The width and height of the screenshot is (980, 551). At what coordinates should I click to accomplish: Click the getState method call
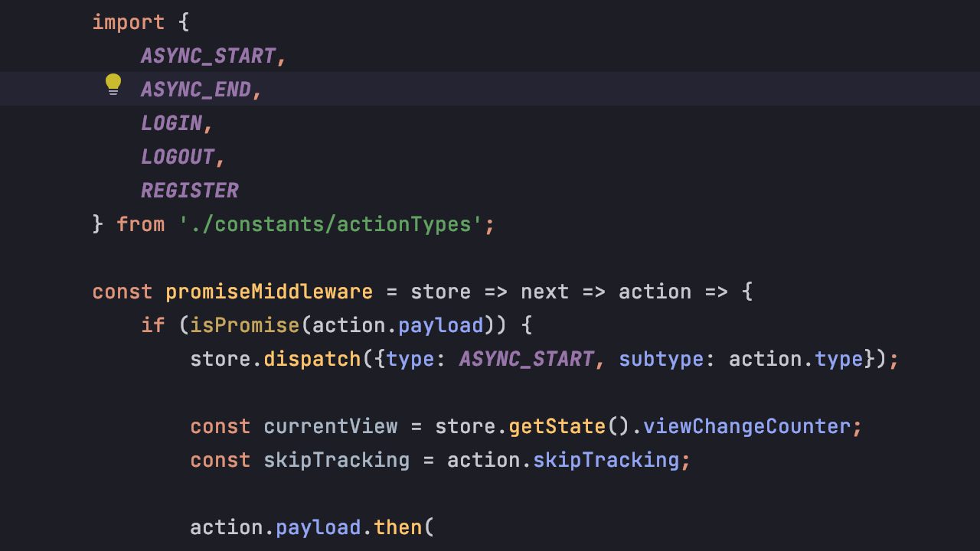(x=557, y=426)
